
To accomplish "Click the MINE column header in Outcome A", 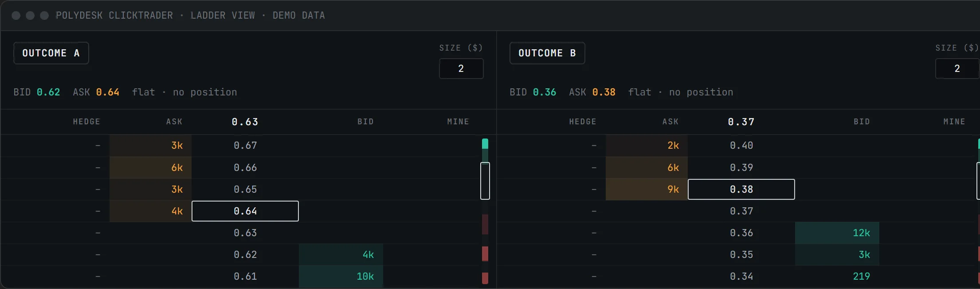I will coord(458,122).
